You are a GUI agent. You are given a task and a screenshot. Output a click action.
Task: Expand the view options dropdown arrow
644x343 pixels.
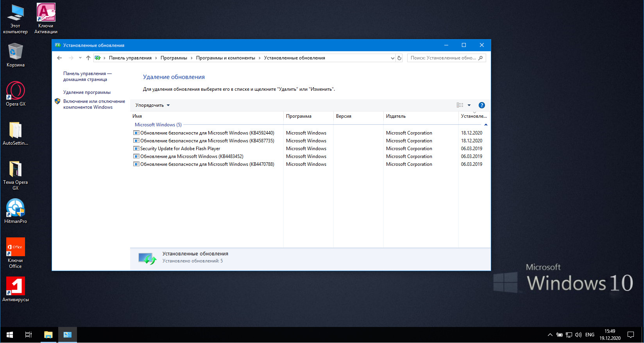click(469, 105)
